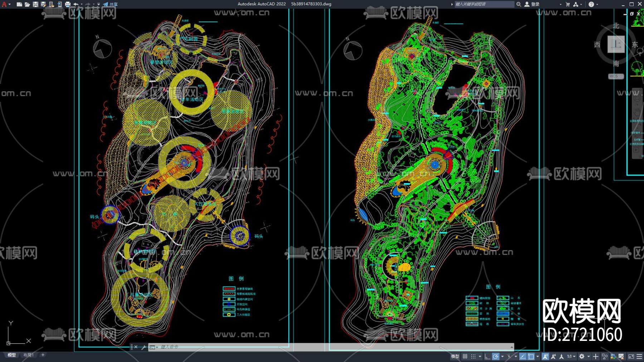This screenshot has height=362, width=644.
Task: Toggle automatic annotation scale icon
Action: coord(553,357)
